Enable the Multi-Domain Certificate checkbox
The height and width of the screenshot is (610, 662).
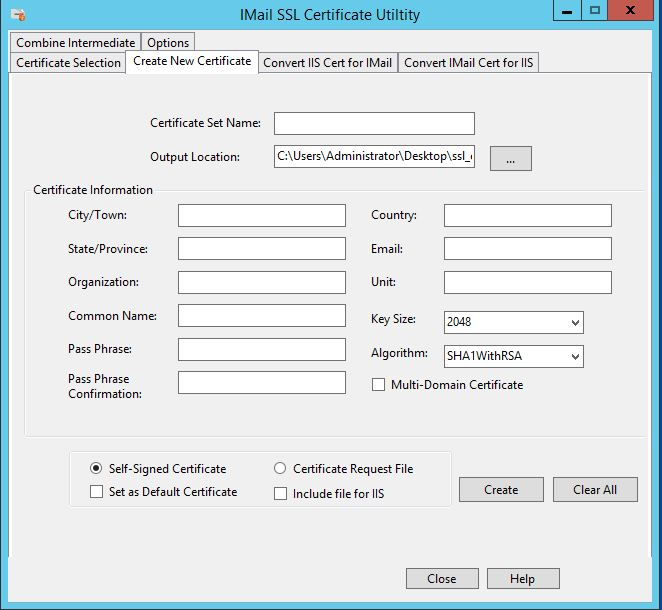point(379,385)
